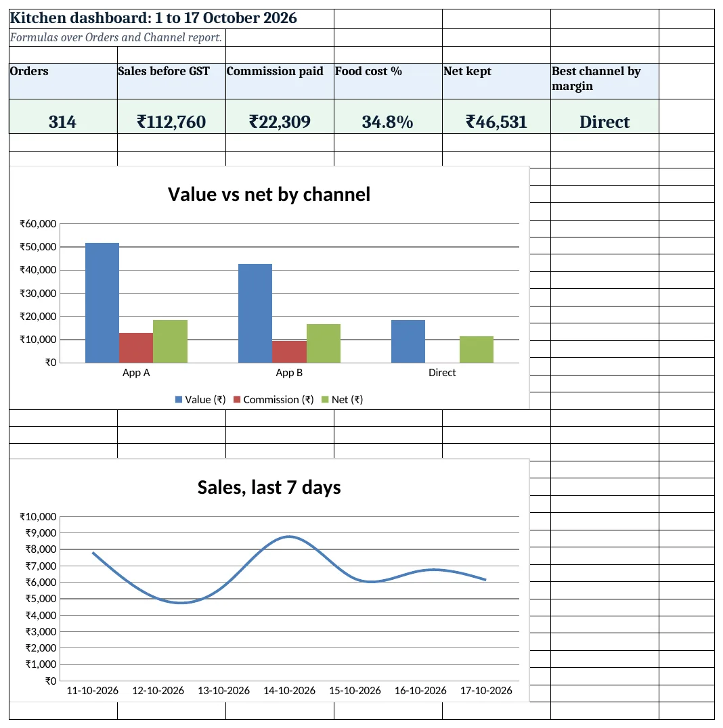Select the 'App A' category axis label
The height and width of the screenshot is (728, 723).
point(136,373)
